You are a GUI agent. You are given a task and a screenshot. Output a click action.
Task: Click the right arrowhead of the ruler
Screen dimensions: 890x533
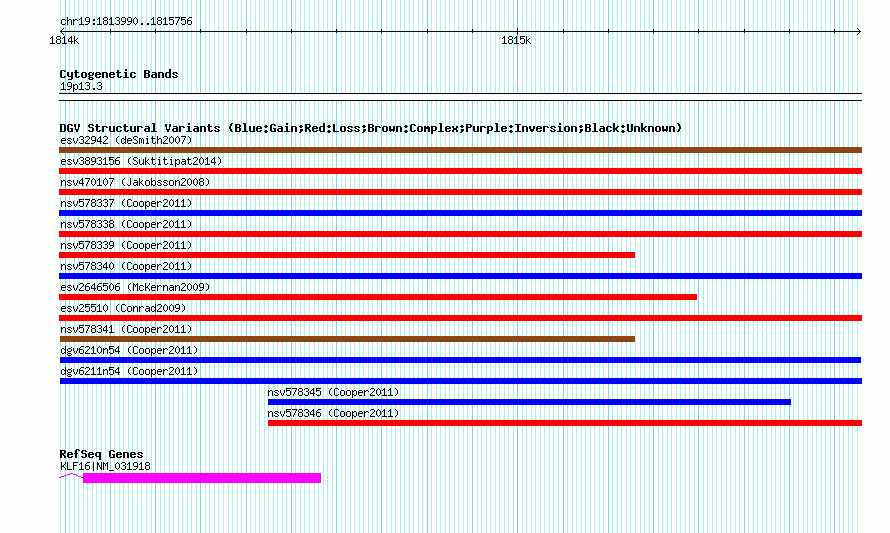pos(859,31)
